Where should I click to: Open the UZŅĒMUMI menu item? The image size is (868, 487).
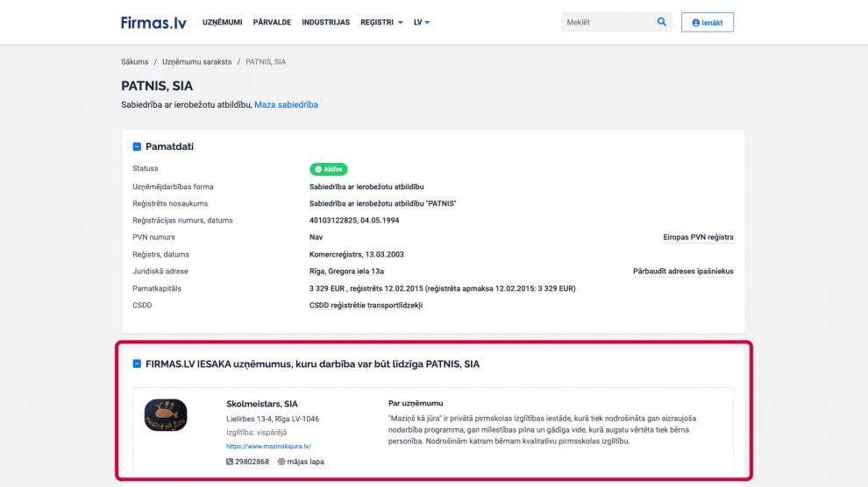223,22
